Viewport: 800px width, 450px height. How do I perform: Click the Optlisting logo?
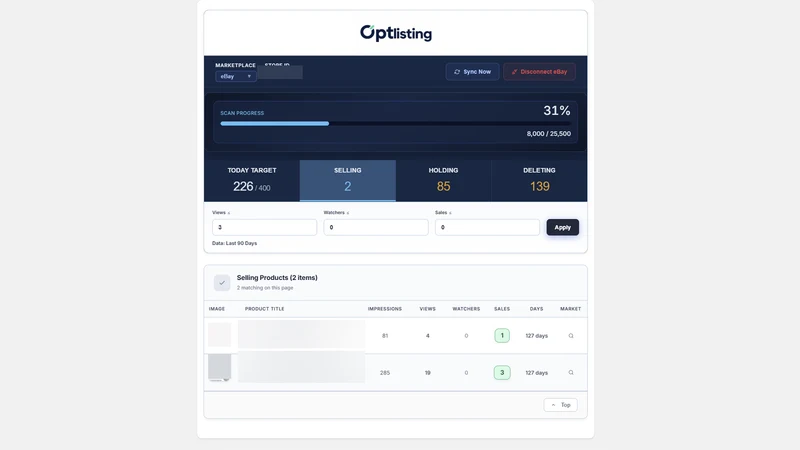click(396, 33)
